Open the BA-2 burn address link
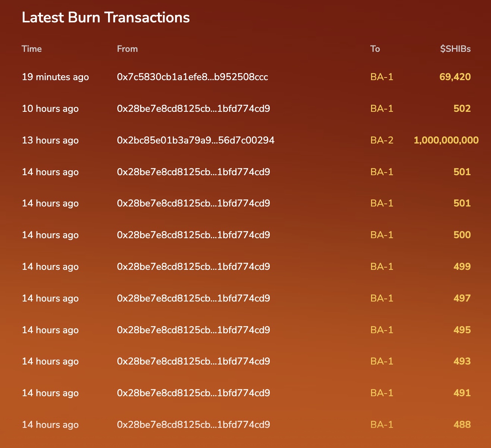The width and height of the screenshot is (491, 448). pyautogui.click(x=382, y=141)
